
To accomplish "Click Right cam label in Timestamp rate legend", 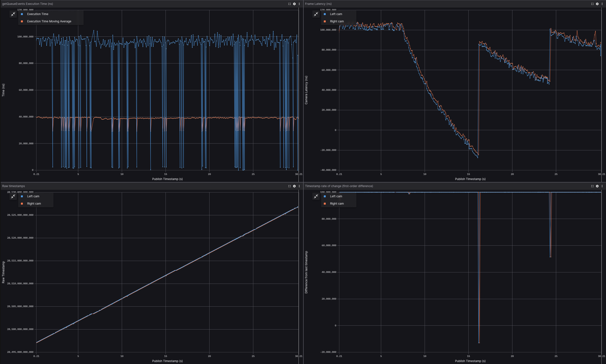I will tap(337, 204).
